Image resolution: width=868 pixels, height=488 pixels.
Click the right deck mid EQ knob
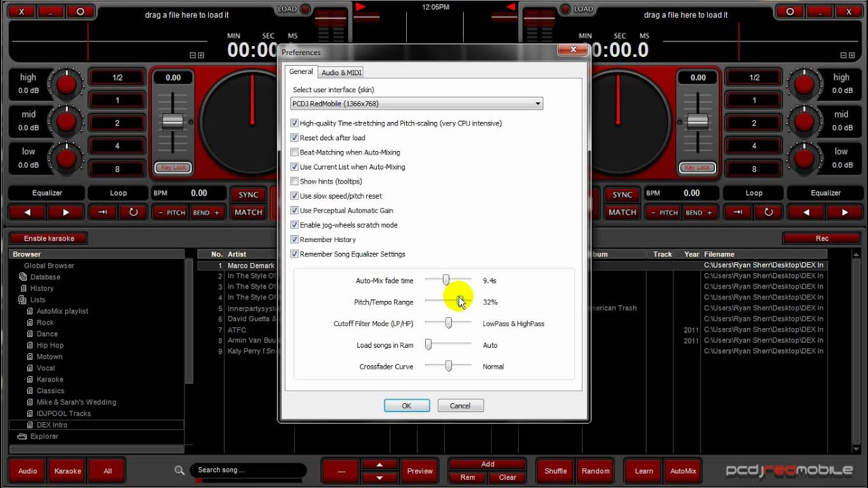tap(804, 121)
